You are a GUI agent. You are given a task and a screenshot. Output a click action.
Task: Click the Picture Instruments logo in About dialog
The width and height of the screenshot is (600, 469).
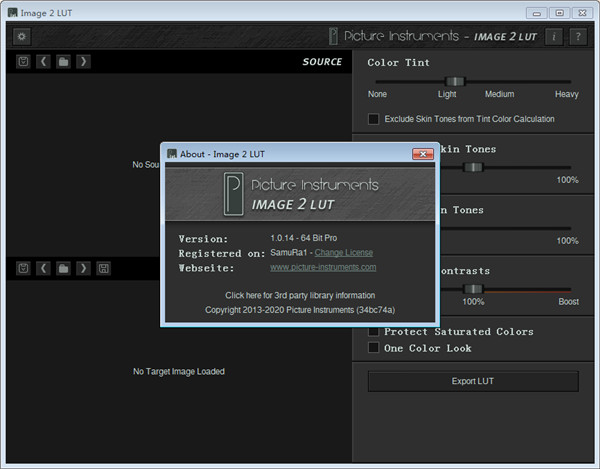point(233,194)
